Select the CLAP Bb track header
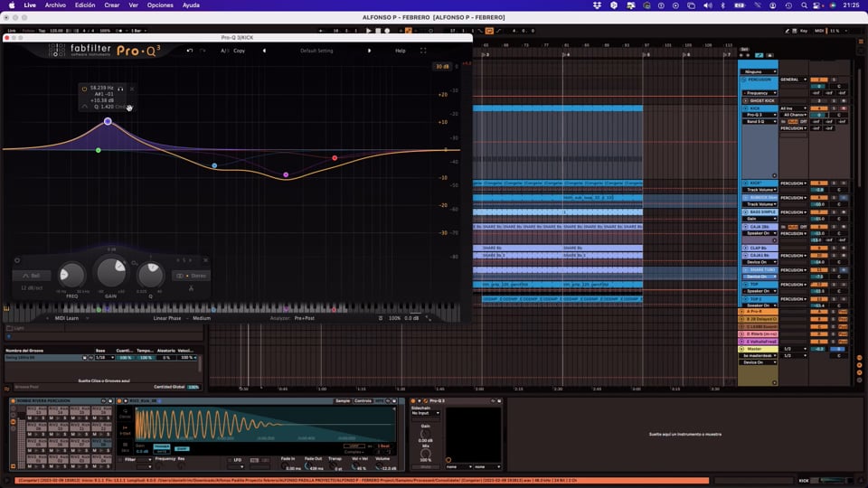 [x=759, y=248]
